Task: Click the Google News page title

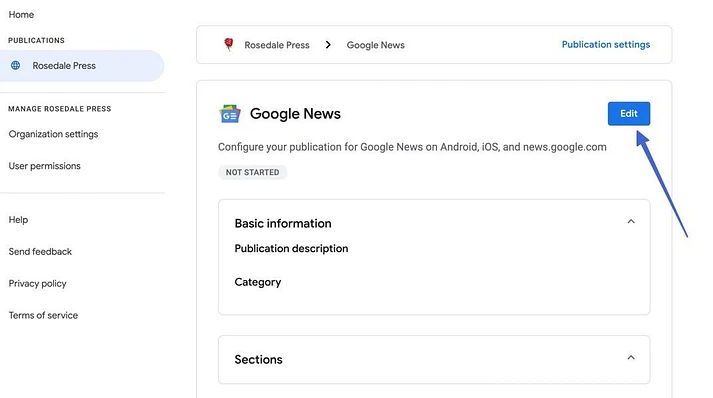Action: [x=295, y=114]
